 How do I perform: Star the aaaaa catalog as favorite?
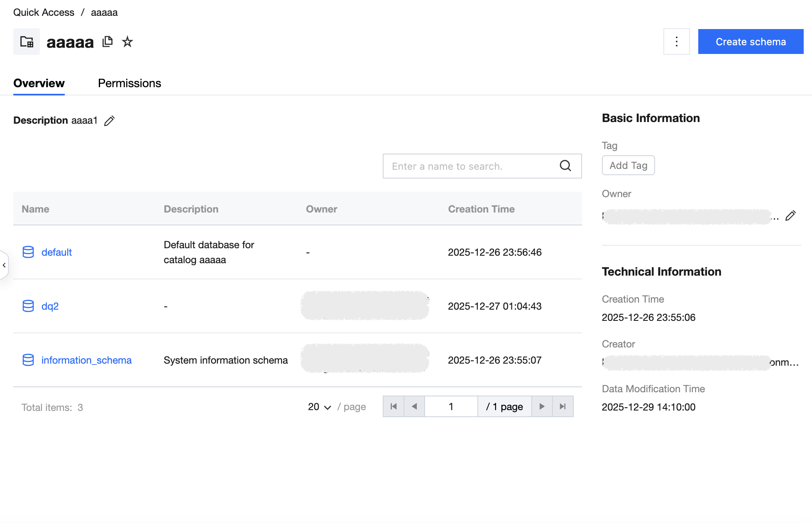coord(127,42)
